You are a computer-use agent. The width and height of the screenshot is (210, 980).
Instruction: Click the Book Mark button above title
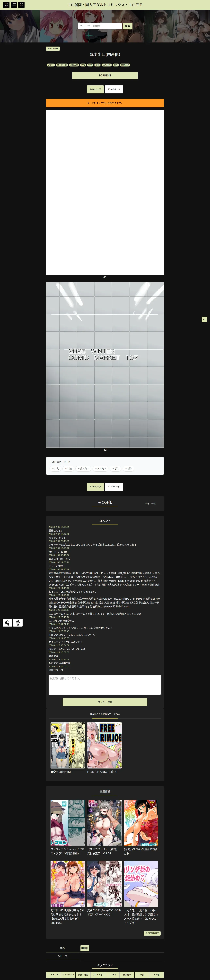[53, 49]
